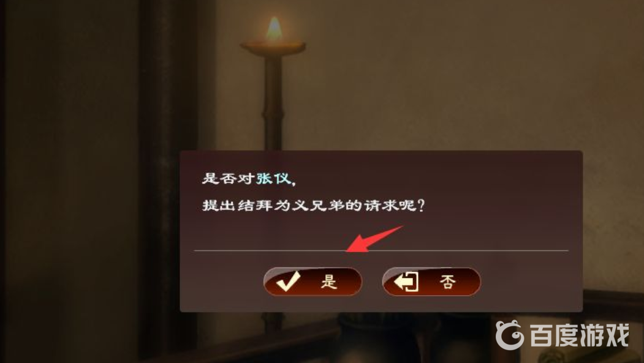Click the candle dish holding the flame
The image size is (644, 363).
[x=273, y=47]
